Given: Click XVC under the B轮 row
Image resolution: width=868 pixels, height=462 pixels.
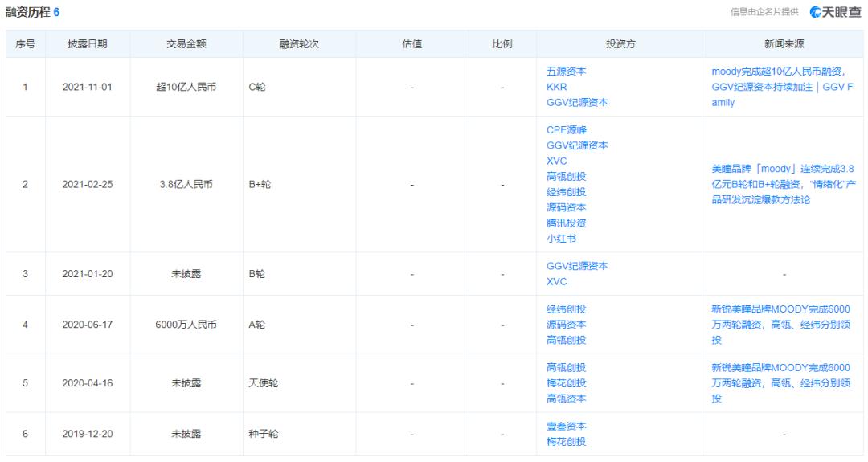Looking at the screenshot, I should (556, 282).
